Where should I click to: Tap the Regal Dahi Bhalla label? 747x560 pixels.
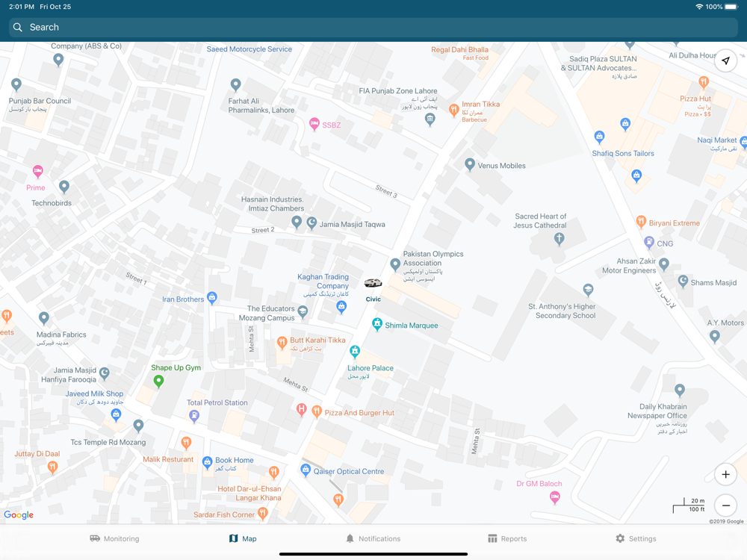point(459,49)
